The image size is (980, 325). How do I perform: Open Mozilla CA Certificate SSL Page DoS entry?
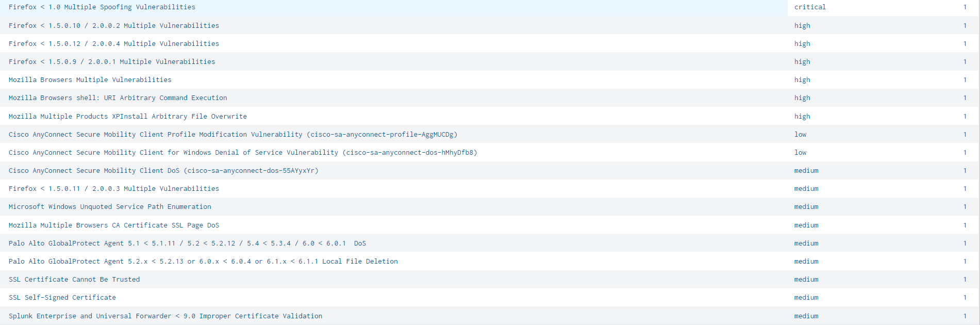pos(114,225)
